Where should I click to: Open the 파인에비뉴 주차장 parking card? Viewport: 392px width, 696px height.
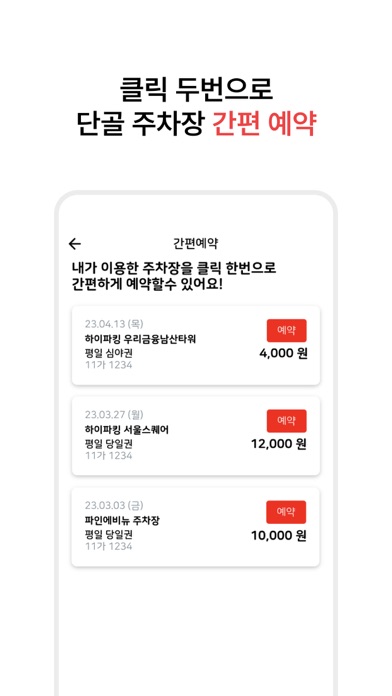(196, 527)
